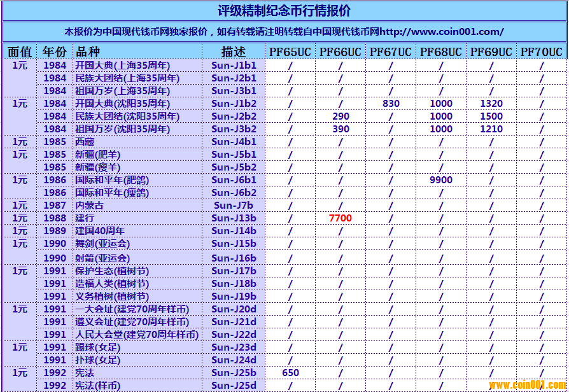Image resolution: width=569 pixels, height=392 pixels.
Task: Select the PF65UC column header
Action: 290,52
